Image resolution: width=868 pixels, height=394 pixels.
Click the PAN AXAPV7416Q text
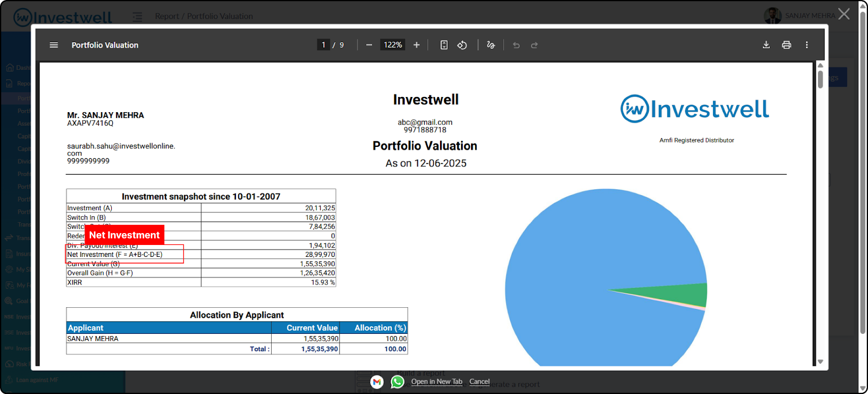pos(90,123)
